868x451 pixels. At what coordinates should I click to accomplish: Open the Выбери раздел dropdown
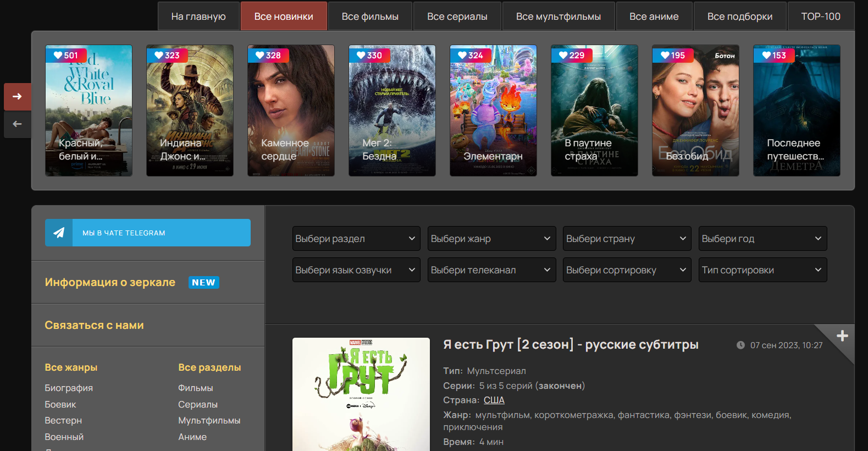click(x=356, y=239)
